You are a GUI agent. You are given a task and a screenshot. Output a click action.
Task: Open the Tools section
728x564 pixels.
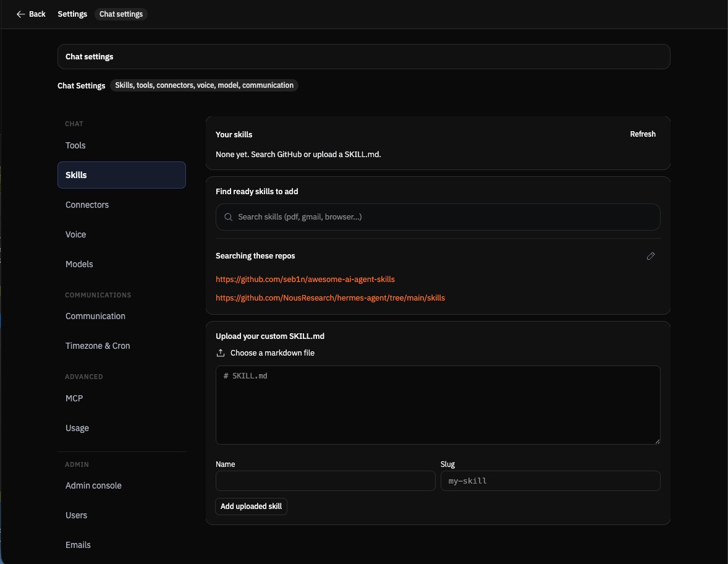tap(122, 145)
